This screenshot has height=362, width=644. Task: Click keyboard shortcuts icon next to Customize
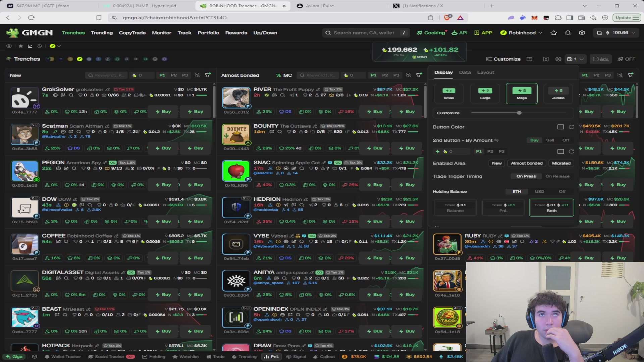click(529, 59)
